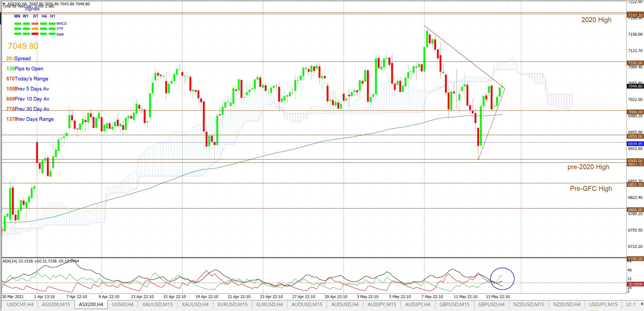The width and height of the screenshot is (644, 311).
Task: Open the XAUUSD,M15 chart tab
Action: click(x=157, y=304)
